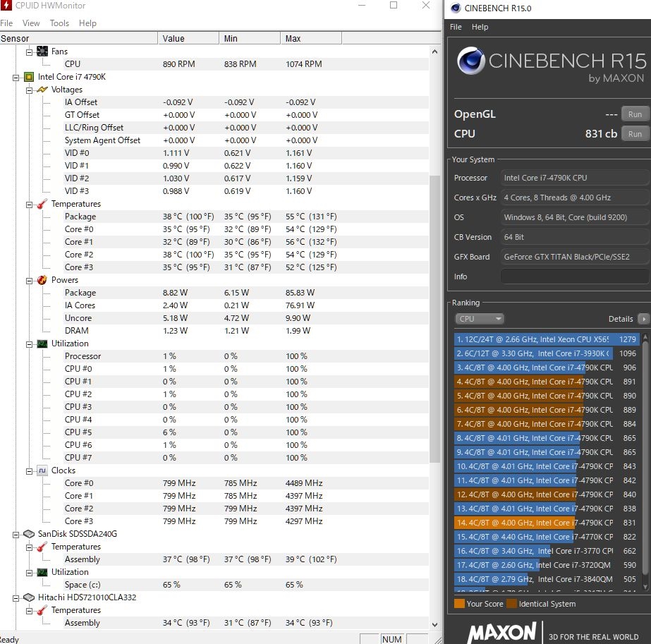Click the Fans category icon
The width and height of the screenshot is (651, 644).
pyautogui.click(x=42, y=51)
